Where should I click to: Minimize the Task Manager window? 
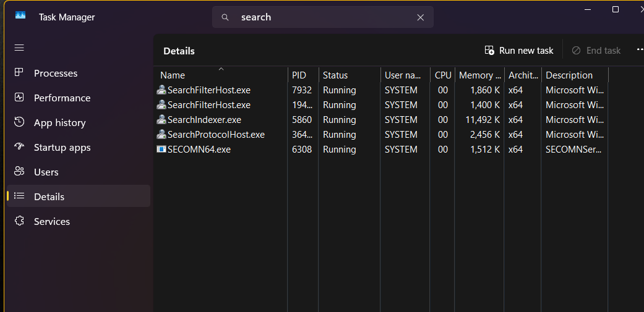[x=588, y=9]
